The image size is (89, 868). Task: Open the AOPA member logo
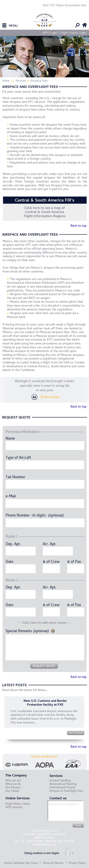tap(44, 765)
